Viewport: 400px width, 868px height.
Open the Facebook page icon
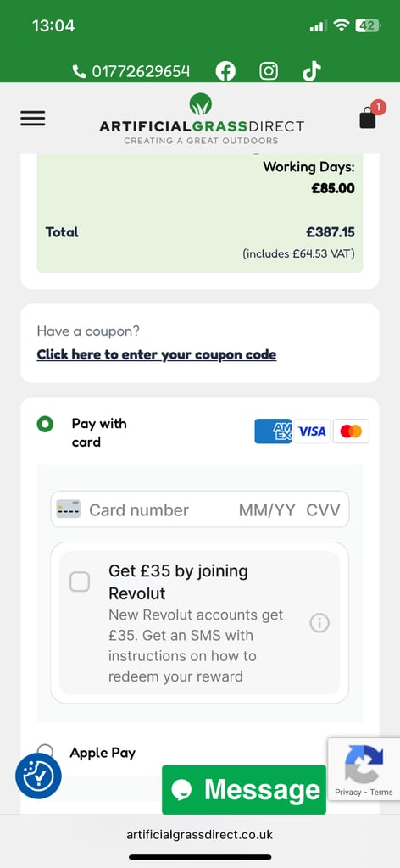[225, 71]
